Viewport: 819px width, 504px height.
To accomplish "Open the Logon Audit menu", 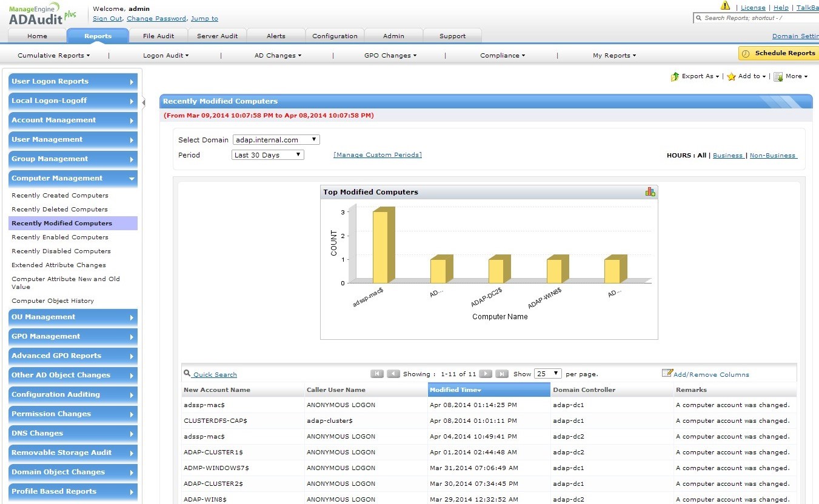I will [x=165, y=56].
